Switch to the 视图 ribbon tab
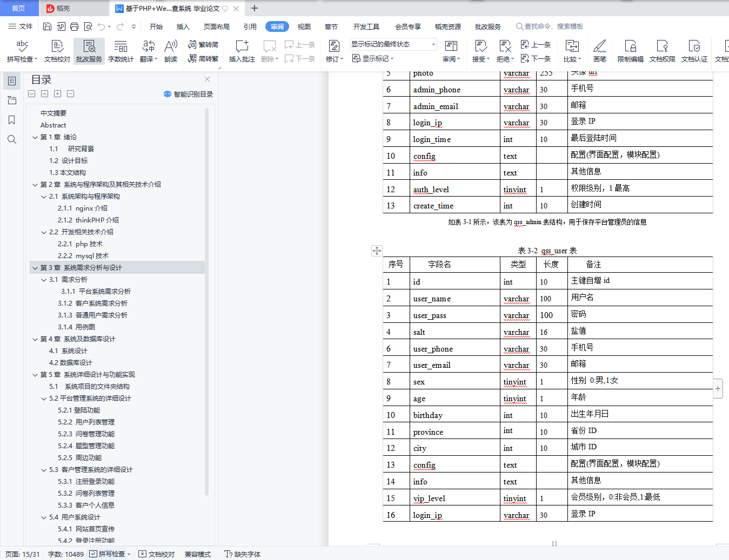 pos(304,26)
